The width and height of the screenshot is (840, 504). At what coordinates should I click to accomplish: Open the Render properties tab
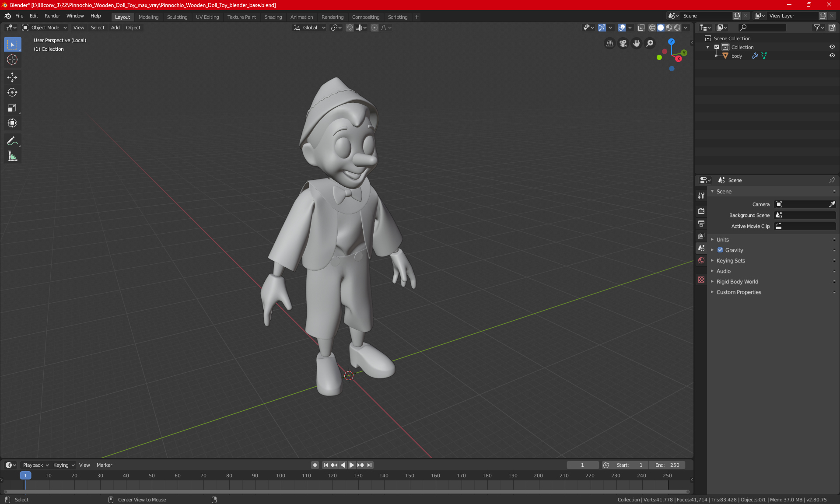click(701, 211)
